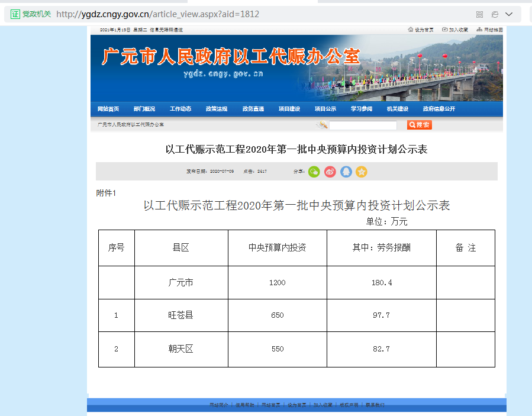Click the footer 网站首页 link

pyautogui.click(x=271, y=405)
